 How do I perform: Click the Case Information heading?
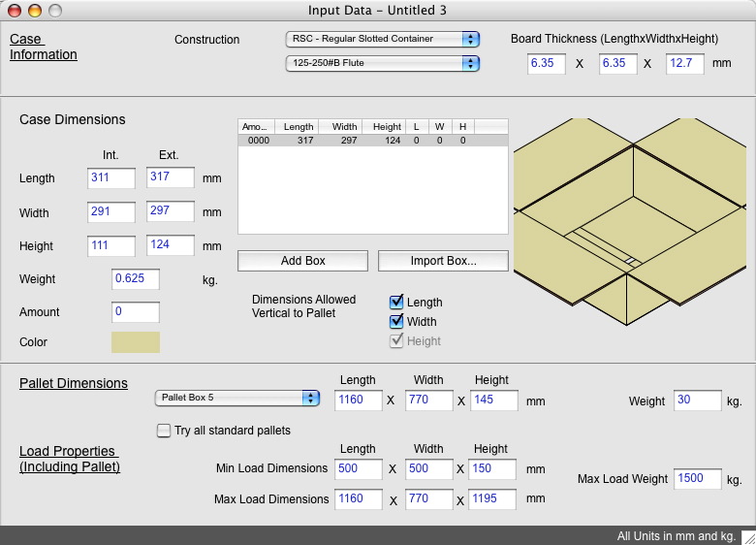click(x=44, y=47)
